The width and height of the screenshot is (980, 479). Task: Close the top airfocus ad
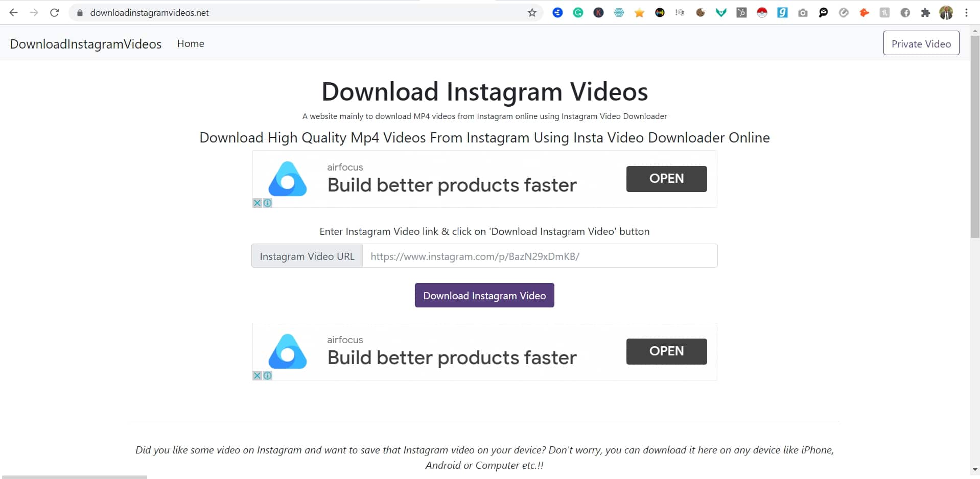tap(257, 203)
